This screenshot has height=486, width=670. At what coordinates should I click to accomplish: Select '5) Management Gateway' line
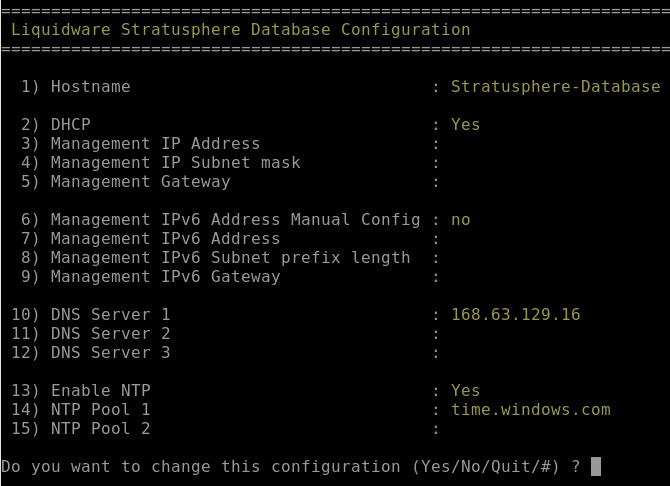click(126, 182)
